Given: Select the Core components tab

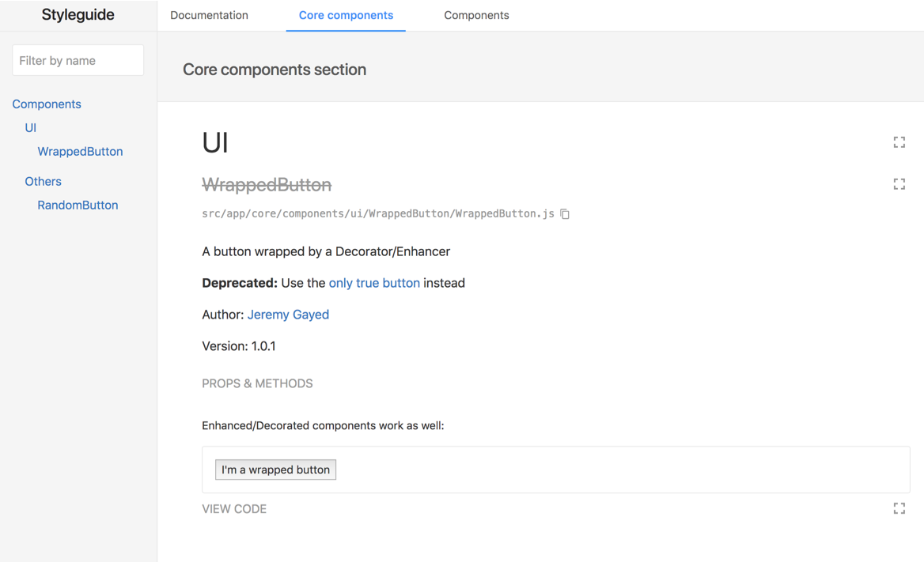Looking at the screenshot, I should coord(346,15).
